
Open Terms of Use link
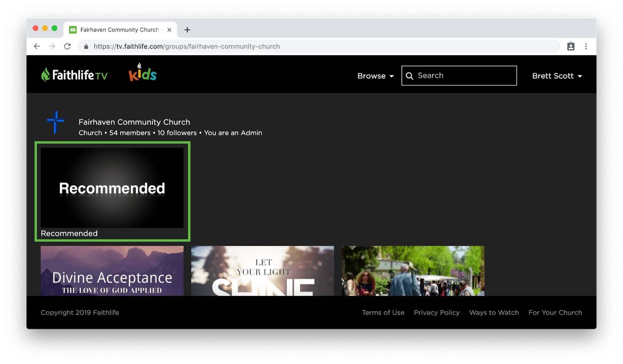pyautogui.click(x=383, y=313)
